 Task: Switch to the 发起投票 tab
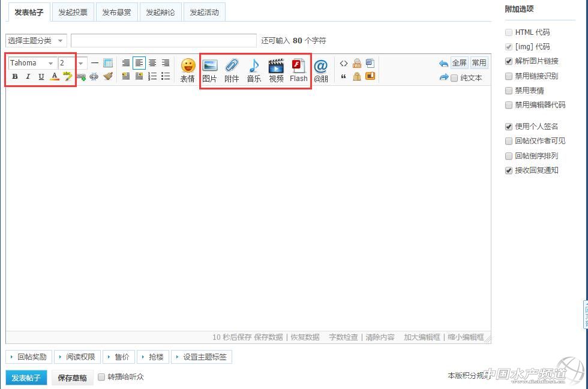tap(73, 12)
